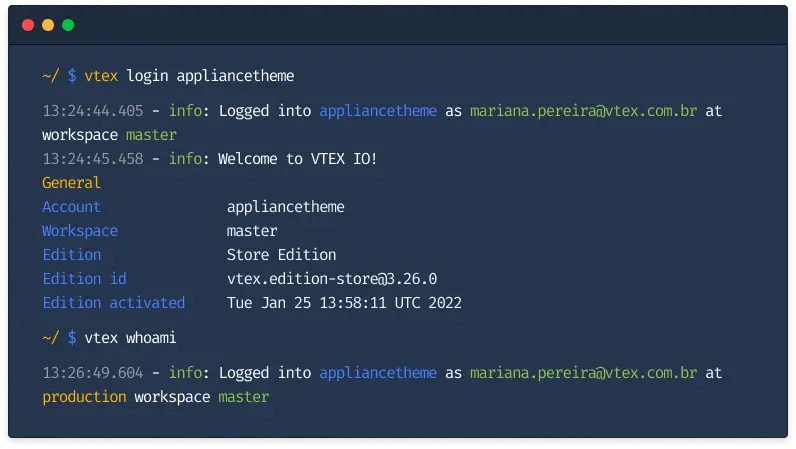The width and height of the screenshot is (796, 449).
Task: Click the yellow minimize window dot
Action: (x=48, y=25)
